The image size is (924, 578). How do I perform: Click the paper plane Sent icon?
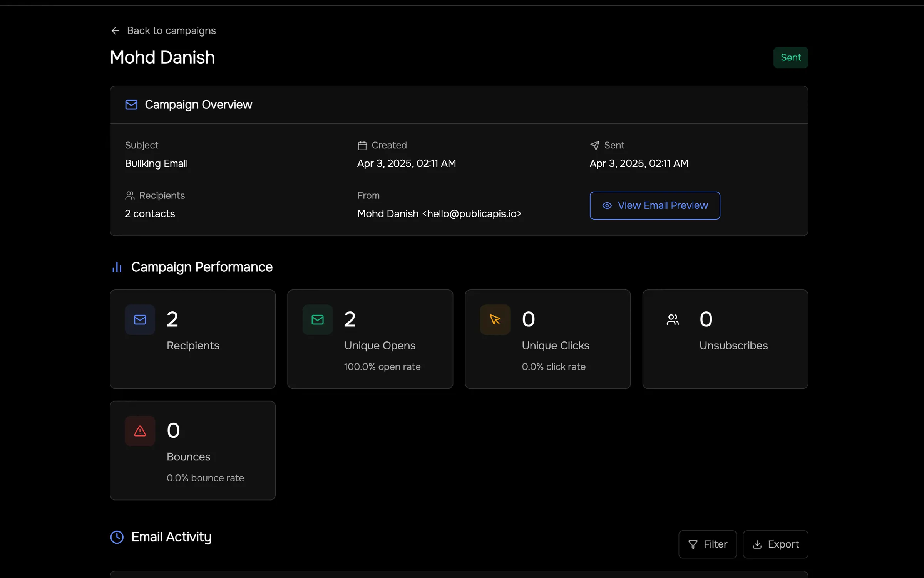594,145
